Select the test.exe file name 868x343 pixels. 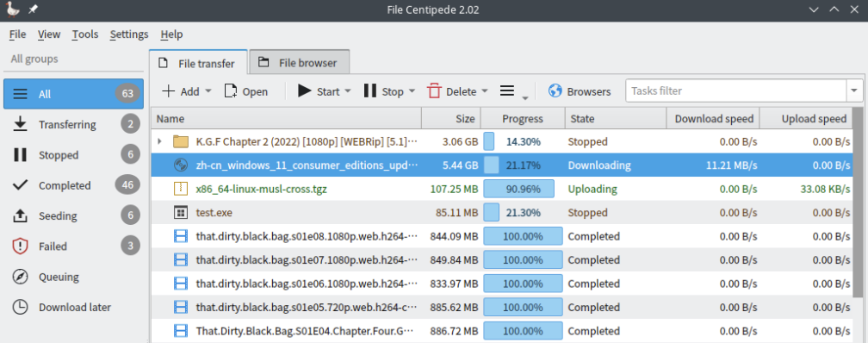[x=215, y=212]
